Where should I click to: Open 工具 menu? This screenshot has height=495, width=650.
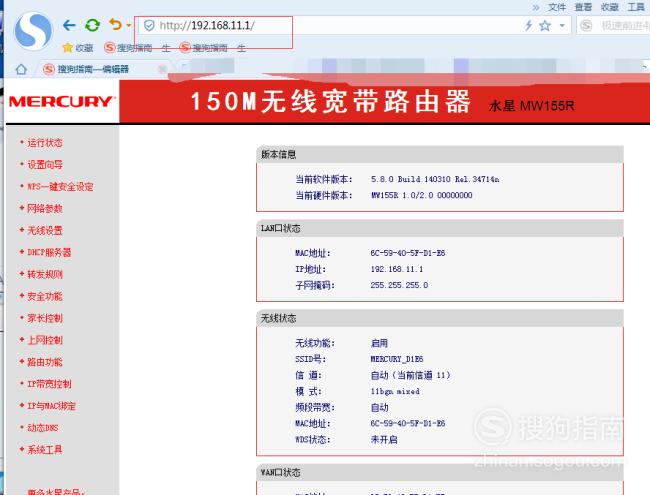coord(636,7)
